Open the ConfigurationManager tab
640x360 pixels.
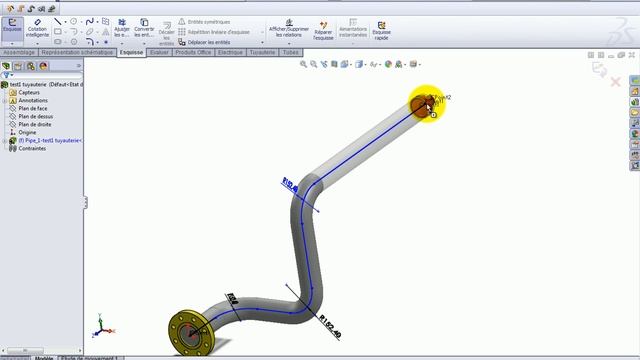point(31,66)
